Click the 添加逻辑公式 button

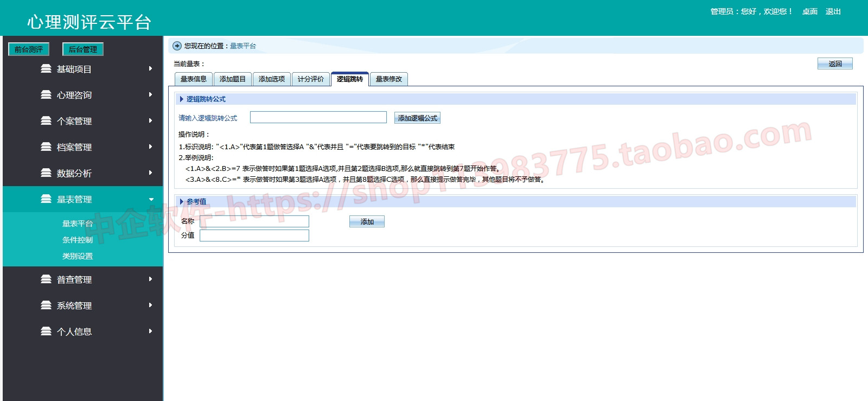pos(417,118)
